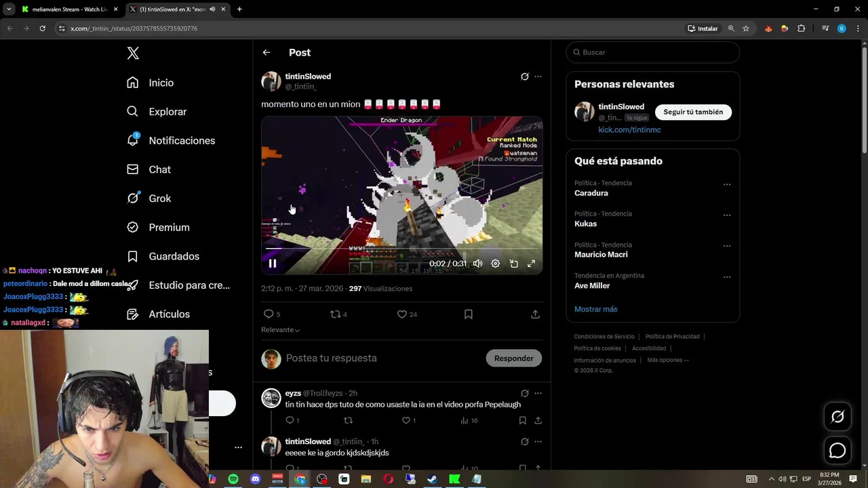Open the Caradura trend
The height and width of the screenshot is (488, 868).
tap(591, 193)
